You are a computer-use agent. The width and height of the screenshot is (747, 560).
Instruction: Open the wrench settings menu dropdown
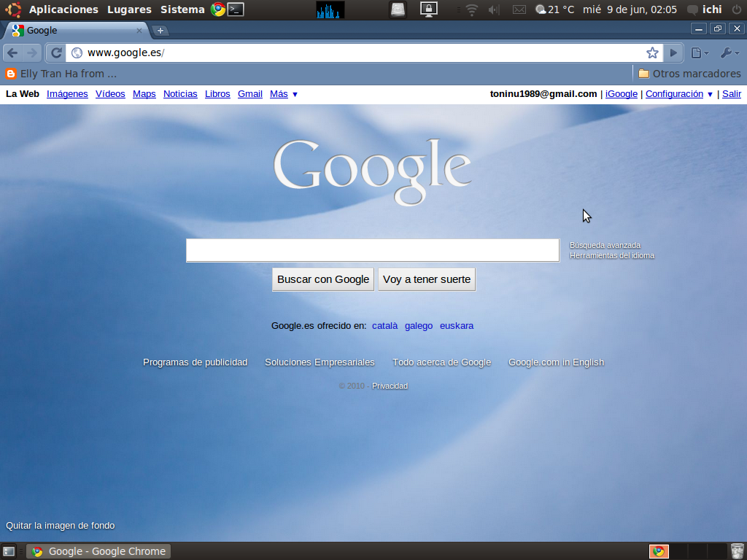[729, 52]
